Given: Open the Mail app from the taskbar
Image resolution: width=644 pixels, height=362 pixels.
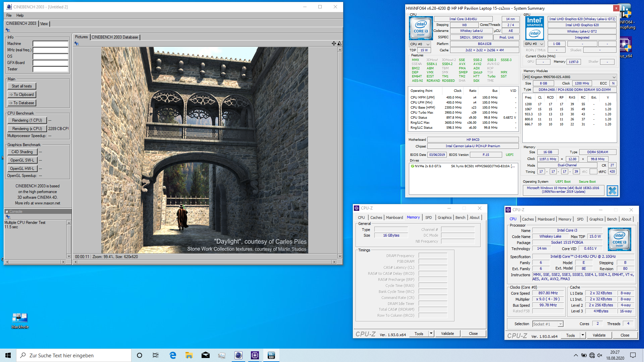Looking at the screenshot, I should pos(205,355).
